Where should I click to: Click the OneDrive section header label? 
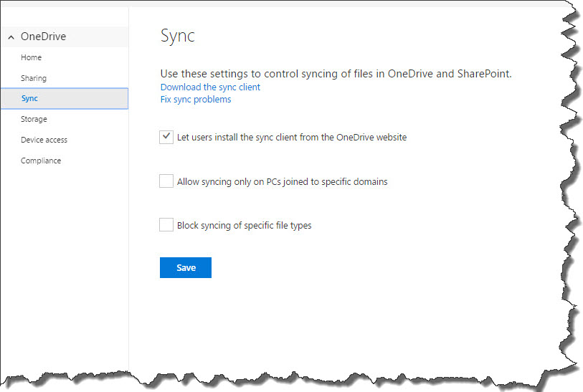pos(43,37)
